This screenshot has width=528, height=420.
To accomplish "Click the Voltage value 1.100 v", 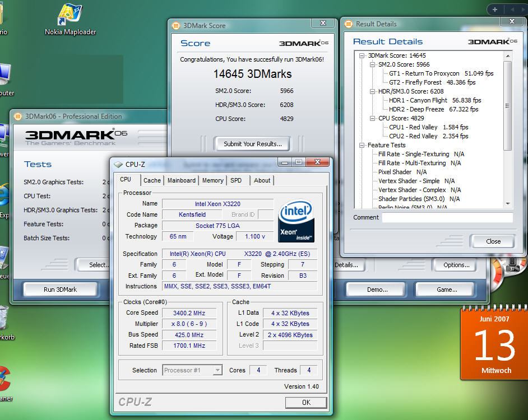I will click(x=255, y=236).
